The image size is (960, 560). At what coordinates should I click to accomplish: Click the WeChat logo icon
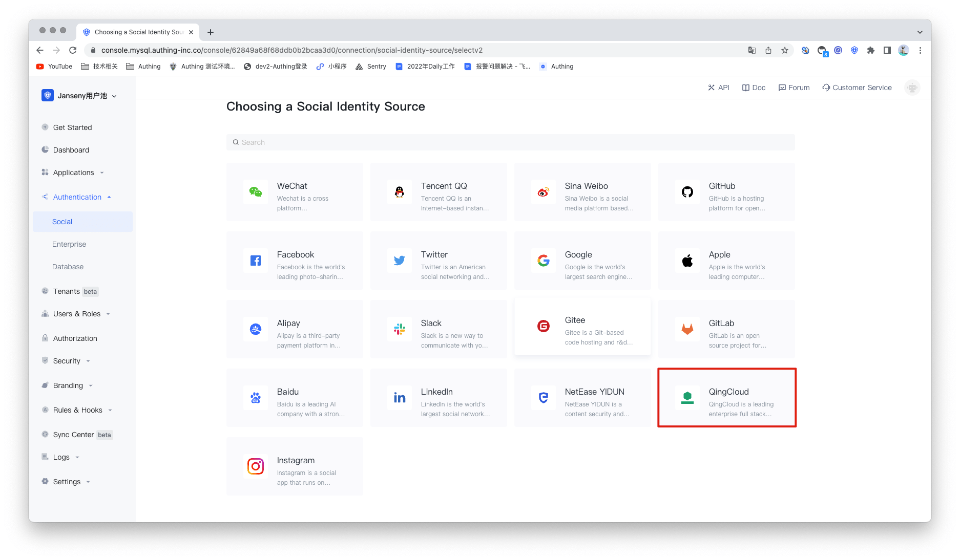[x=256, y=192]
